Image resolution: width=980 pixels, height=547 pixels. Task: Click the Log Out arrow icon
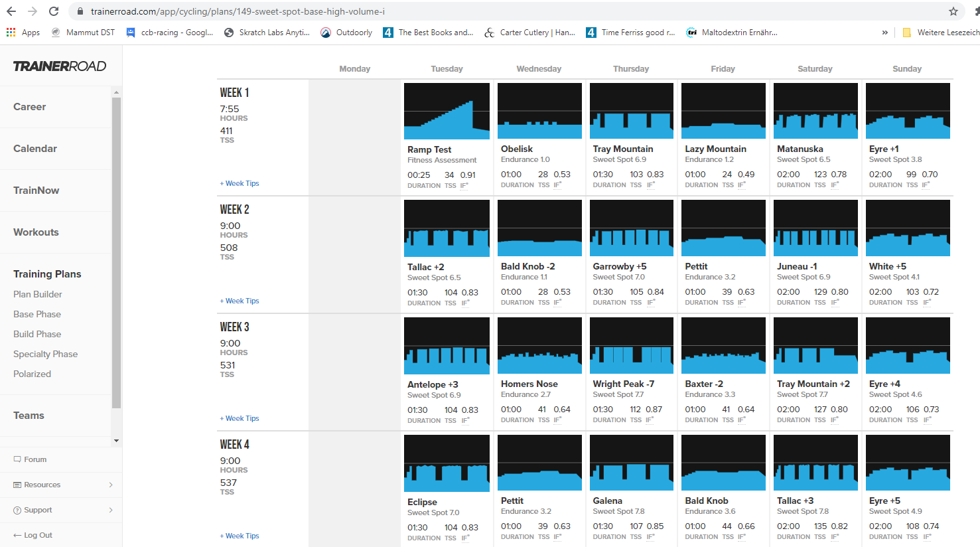coord(17,535)
